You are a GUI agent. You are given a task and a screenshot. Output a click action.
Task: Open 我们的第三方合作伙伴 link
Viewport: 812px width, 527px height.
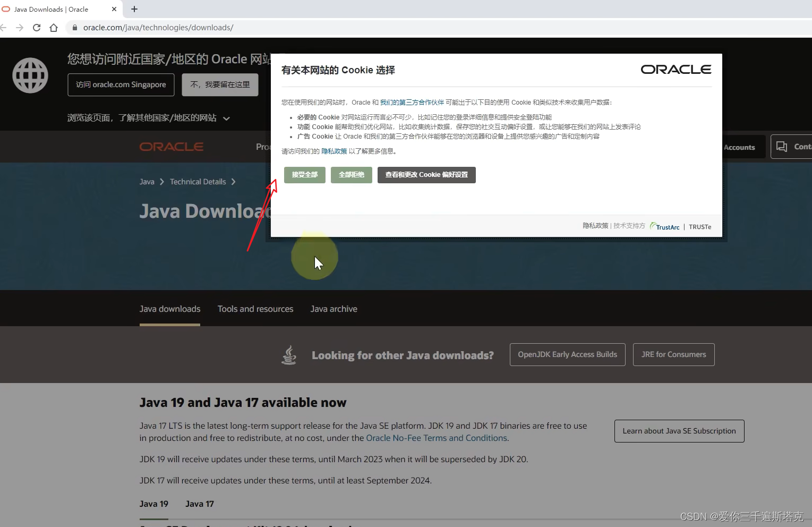pyautogui.click(x=412, y=103)
